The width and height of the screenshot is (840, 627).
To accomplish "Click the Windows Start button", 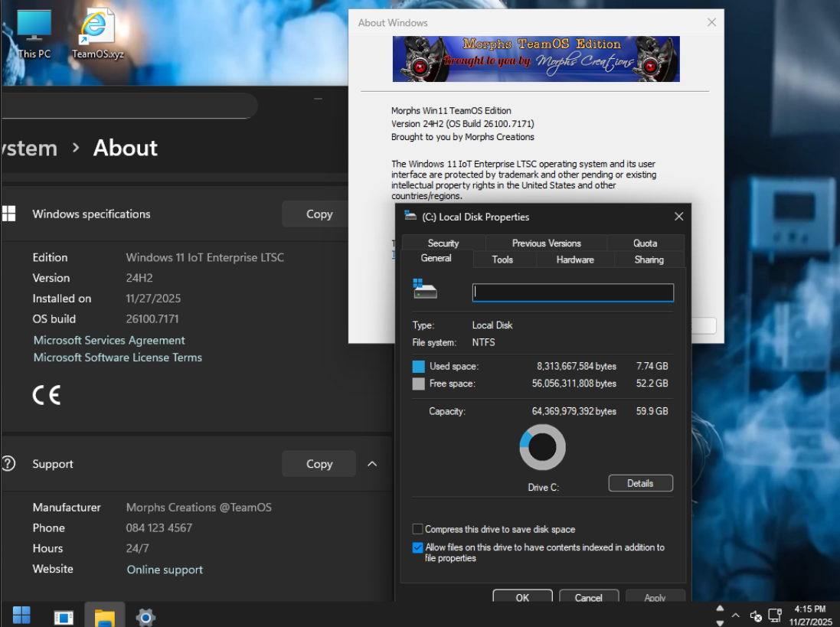I will [x=21, y=615].
